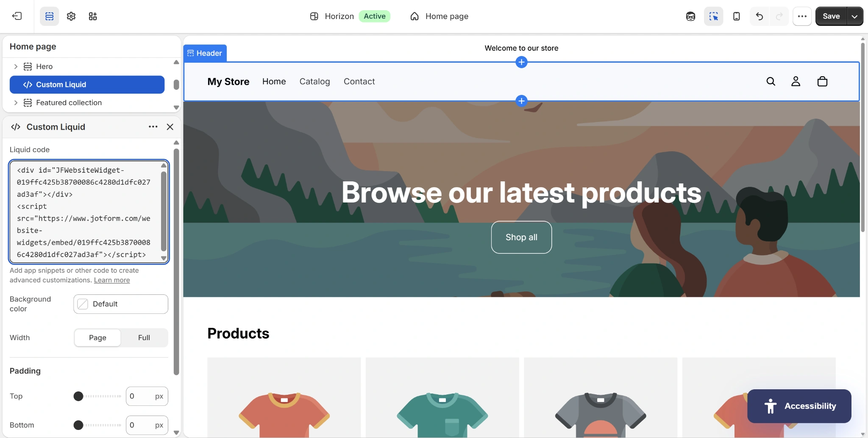Close the Custom Liquid settings panel
Viewport: 868px width, 438px height.
[170, 127]
